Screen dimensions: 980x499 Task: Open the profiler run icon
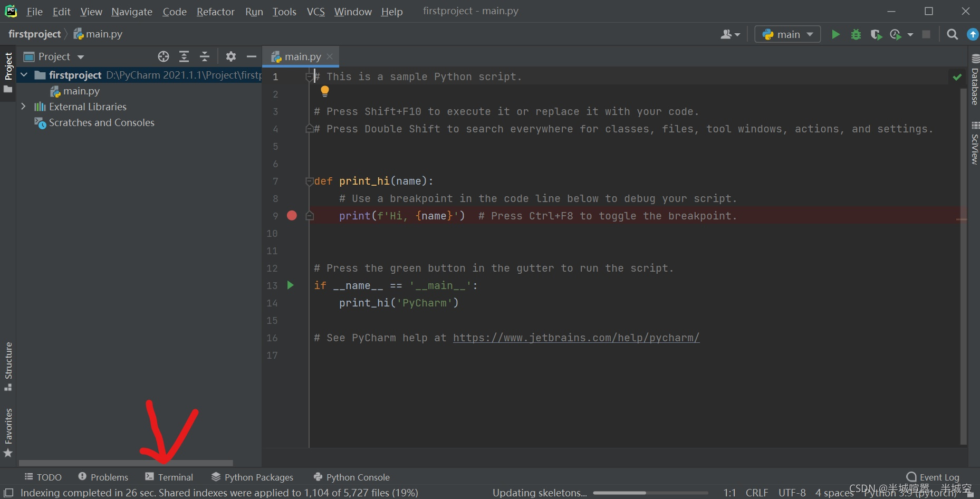(896, 34)
